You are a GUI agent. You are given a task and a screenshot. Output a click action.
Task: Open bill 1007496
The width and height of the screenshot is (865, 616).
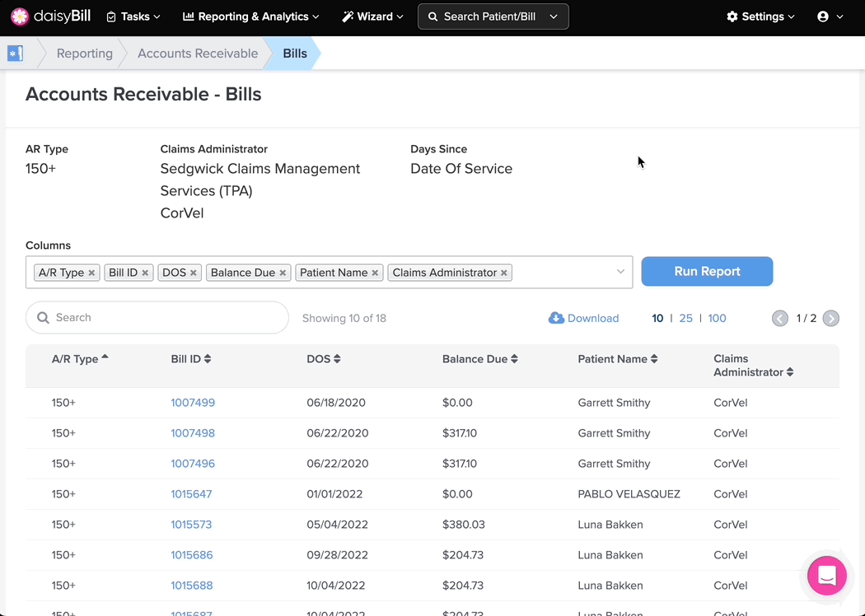193,464
